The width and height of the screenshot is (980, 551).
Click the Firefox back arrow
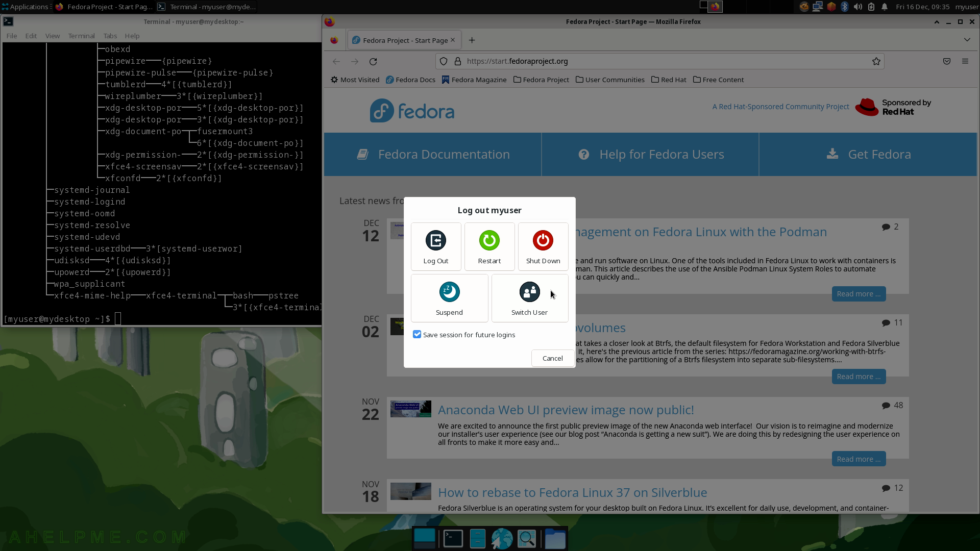click(x=336, y=61)
